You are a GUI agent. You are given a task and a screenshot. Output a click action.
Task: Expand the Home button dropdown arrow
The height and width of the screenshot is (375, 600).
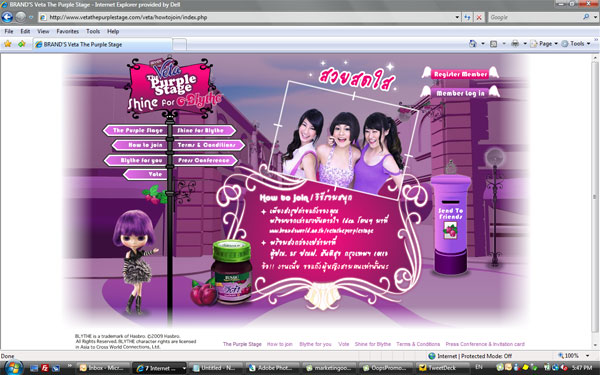tap(483, 44)
